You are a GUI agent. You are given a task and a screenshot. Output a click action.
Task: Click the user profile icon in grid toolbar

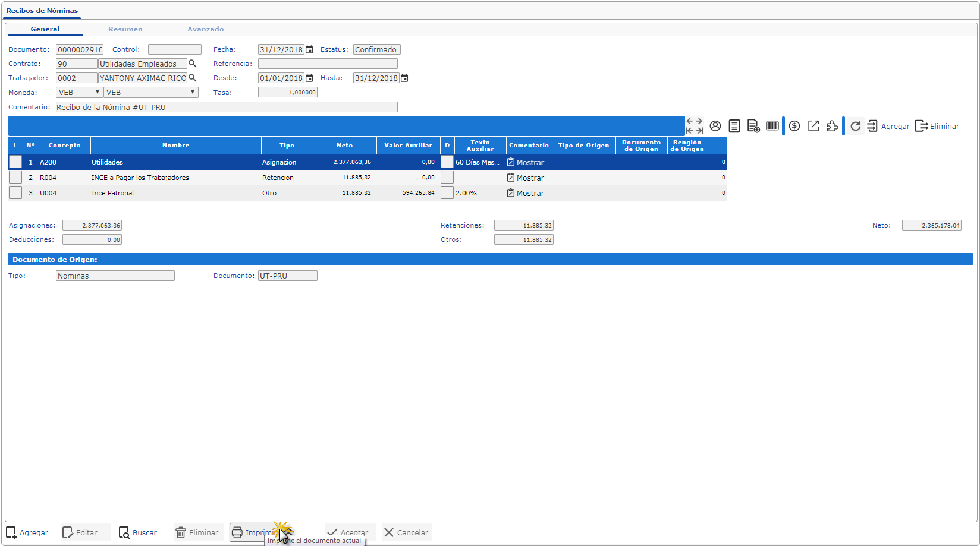click(x=715, y=126)
